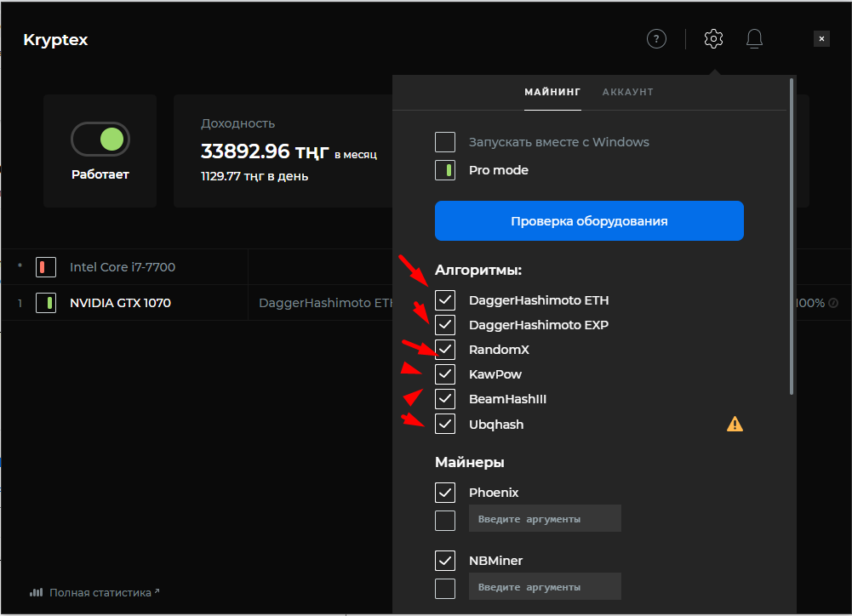Click the Ubqhash warning triangle icon

[735, 424]
